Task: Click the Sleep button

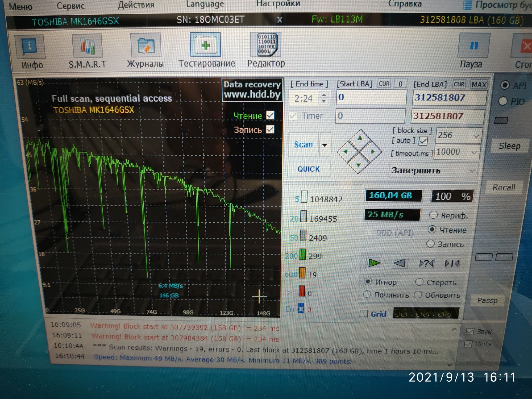Action: (x=509, y=146)
